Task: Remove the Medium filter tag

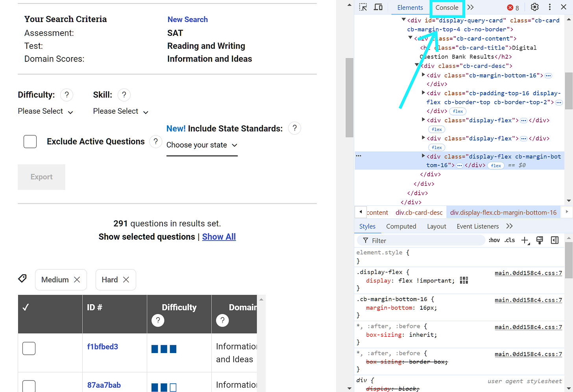Action: (x=77, y=279)
